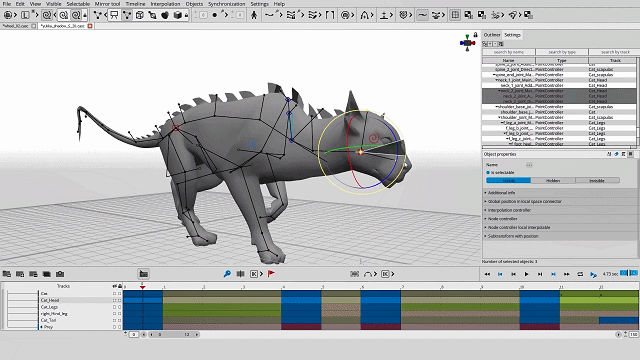This screenshot has width=640, height=360.
Task: Click the viewport orientation gizmo
Action: coord(467,42)
